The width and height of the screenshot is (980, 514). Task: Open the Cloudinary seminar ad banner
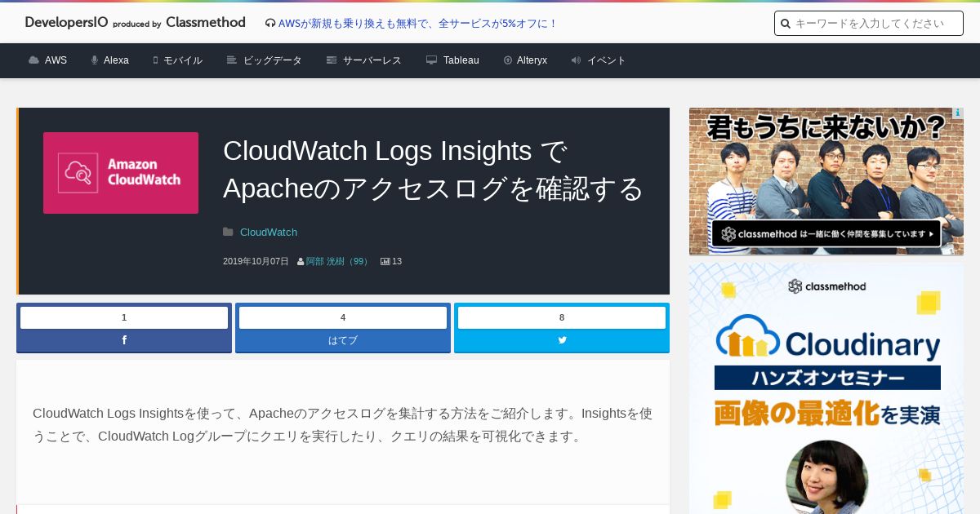[x=826, y=388]
